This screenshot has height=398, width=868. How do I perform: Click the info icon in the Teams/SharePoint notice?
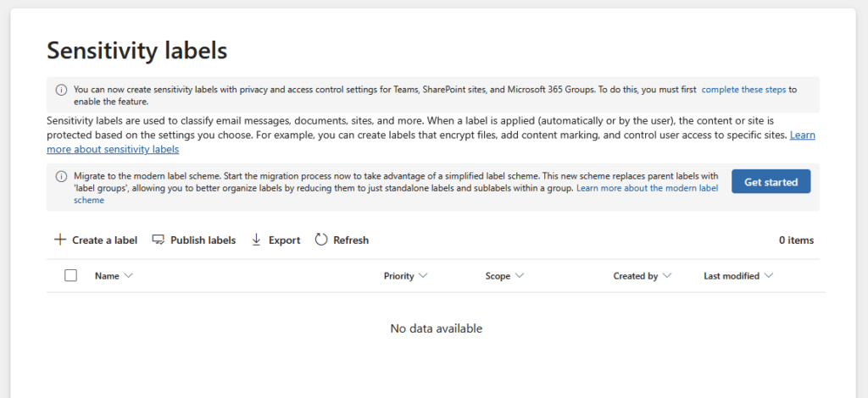pyautogui.click(x=61, y=90)
